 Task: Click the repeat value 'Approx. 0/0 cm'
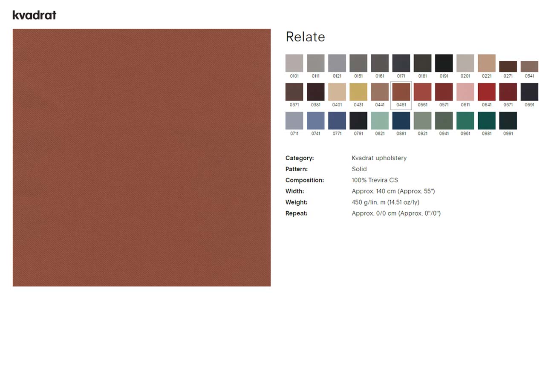[x=396, y=213]
